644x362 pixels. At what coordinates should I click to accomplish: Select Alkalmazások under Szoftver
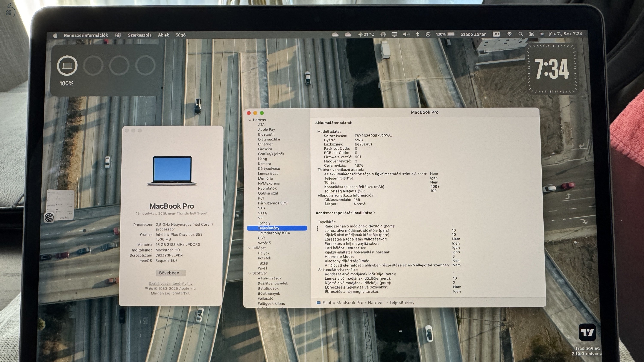click(269, 278)
